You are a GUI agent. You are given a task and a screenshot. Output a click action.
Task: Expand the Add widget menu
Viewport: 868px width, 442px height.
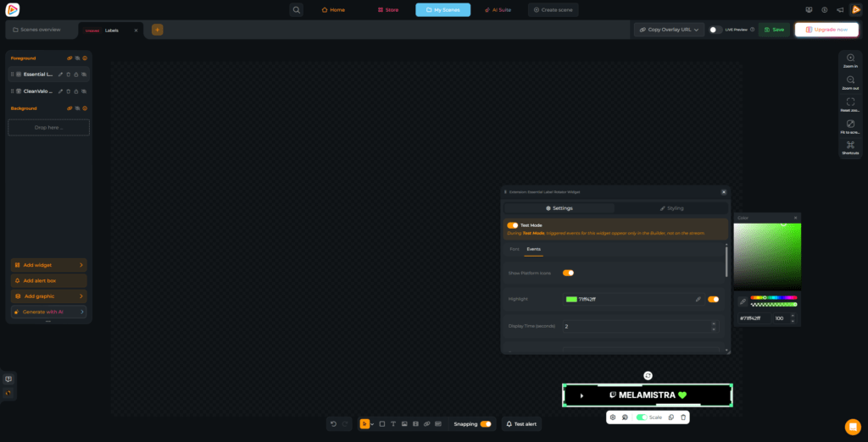pyautogui.click(x=48, y=265)
